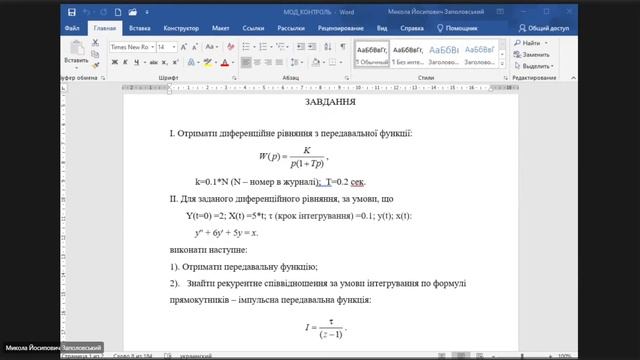Click the украинский language status indicator
This screenshot has width=640, height=360.
[x=196, y=356]
